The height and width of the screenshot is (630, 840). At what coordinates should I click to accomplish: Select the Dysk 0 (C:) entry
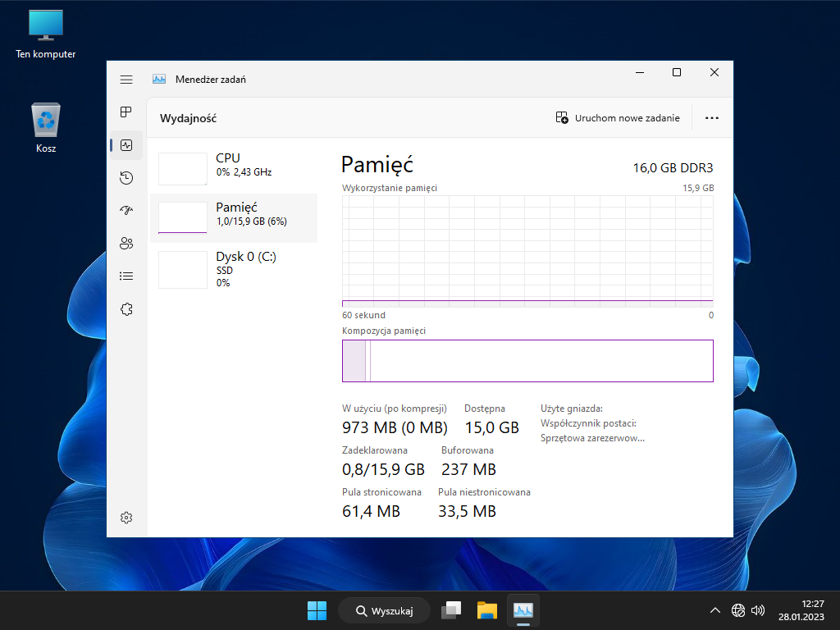234,269
